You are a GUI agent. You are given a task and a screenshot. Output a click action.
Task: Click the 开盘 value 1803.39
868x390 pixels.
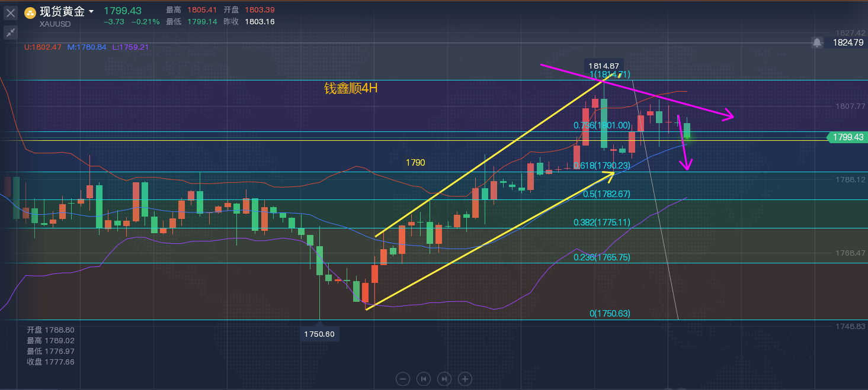click(x=259, y=11)
